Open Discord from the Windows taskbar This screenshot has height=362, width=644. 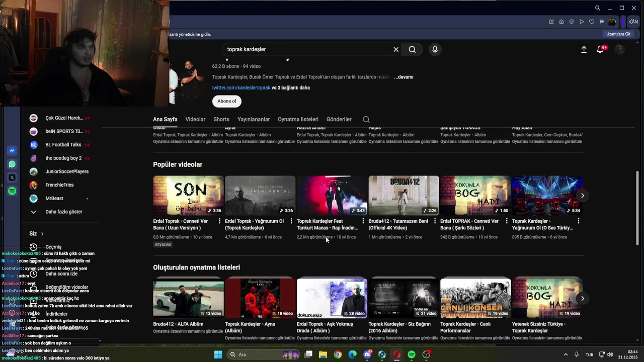tap(367, 354)
